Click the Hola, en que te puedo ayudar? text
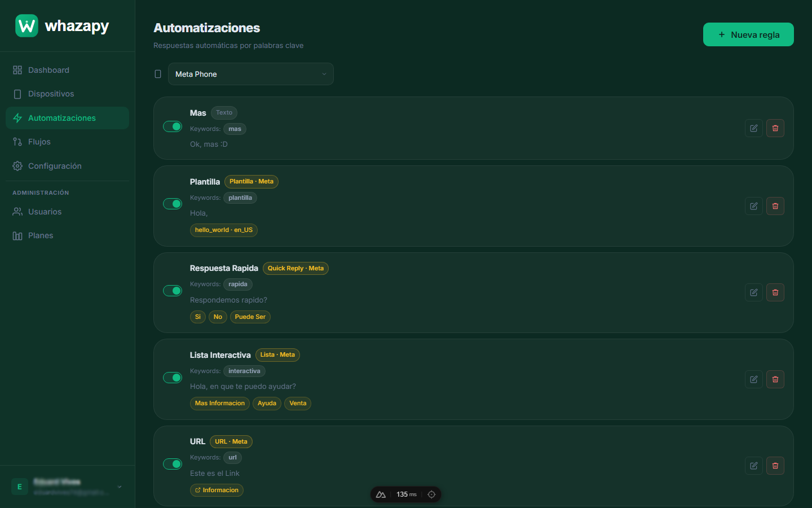Viewport: 812px width, 508px height. click(x=243, y=386)
